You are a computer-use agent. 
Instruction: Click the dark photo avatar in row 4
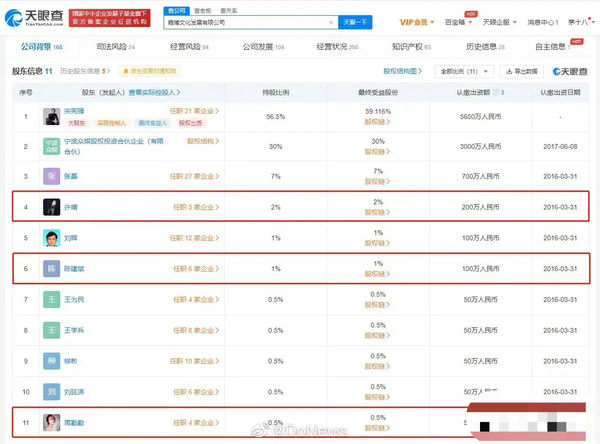coord(51,207)
